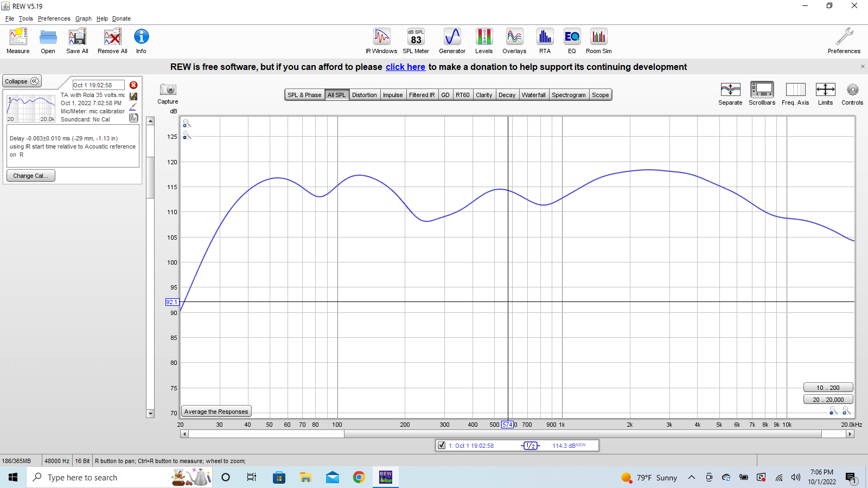The width and height of the screenshot is (868, 488).
Task: Click the 1/2 smoothing indicator in legend
Action: (x=531, y=446)
